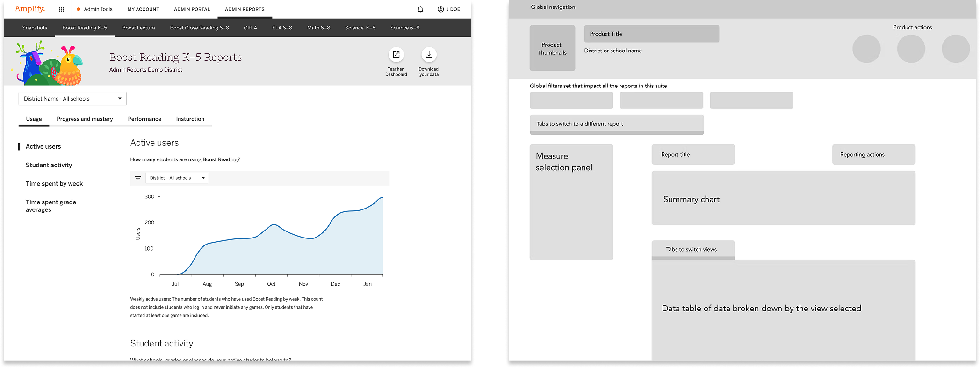
Task: Expand the District – All schools chart filter
Action: pyautogui.click(x=177, y=178)
